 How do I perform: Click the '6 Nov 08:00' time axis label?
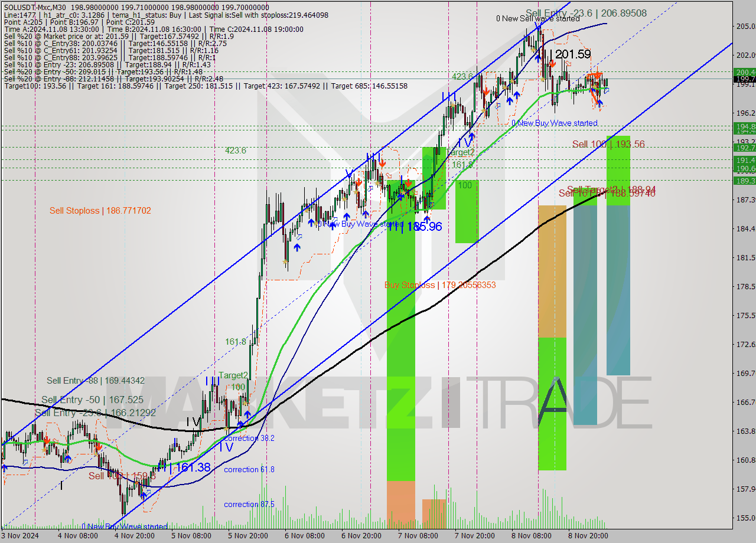(304, 536)
